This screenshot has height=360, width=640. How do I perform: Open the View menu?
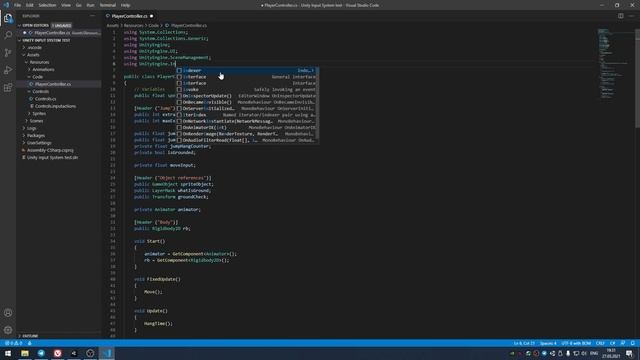point(66,5)
